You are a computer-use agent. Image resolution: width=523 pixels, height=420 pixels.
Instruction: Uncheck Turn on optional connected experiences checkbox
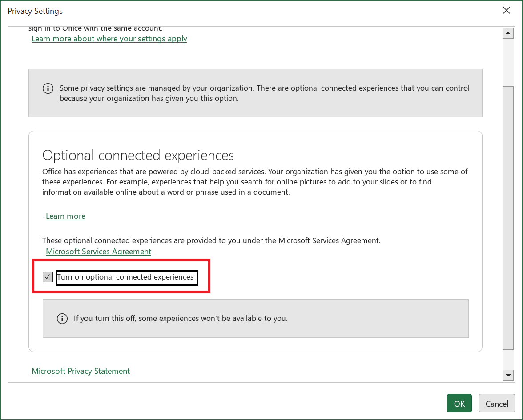click(x=48, y=277)
